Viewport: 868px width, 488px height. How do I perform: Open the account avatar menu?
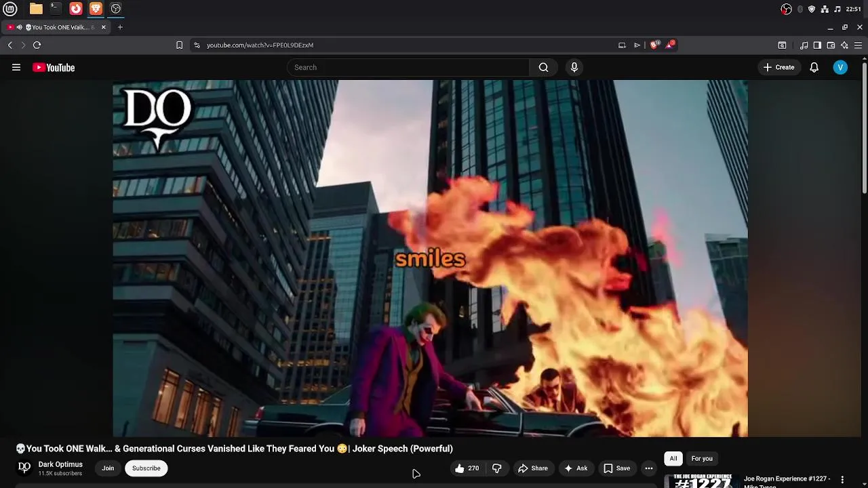(840, 67)
